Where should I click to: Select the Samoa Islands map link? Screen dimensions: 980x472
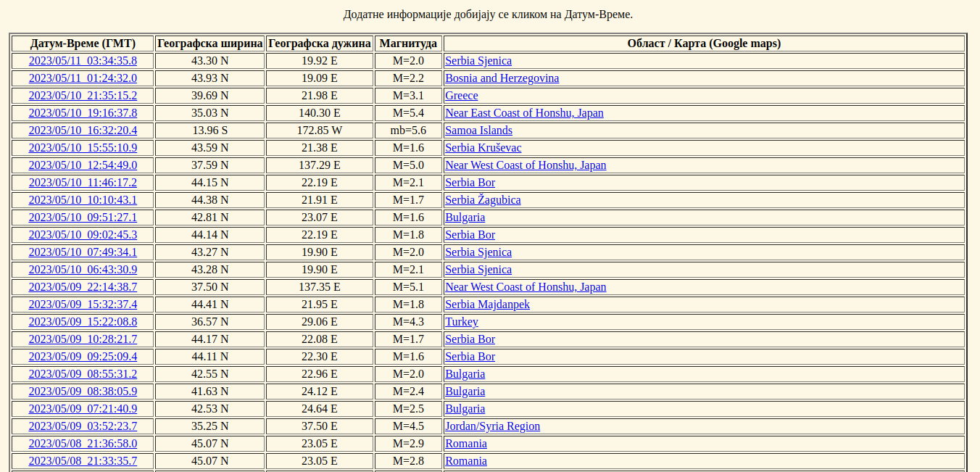click(x=478, y=131)
